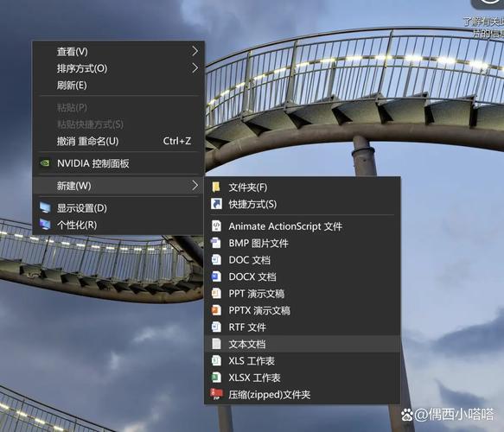Choose 刷新(E) to refresh the desktop
The image size is (504, 432).
point(118,86)
